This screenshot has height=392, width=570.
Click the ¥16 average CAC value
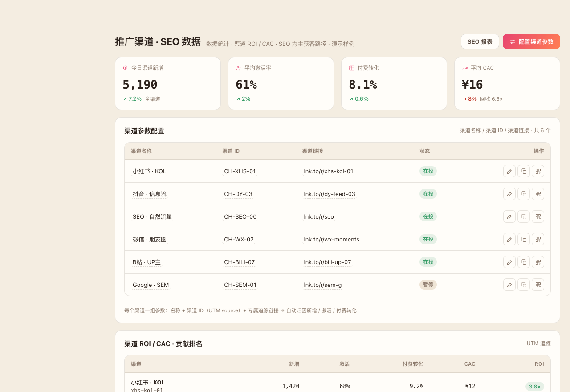472,85
